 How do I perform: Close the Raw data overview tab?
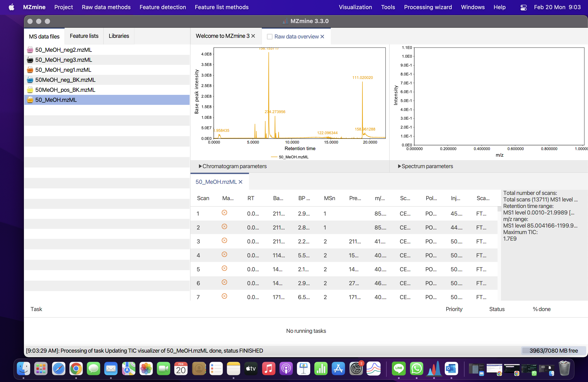[x=322, y=37]
